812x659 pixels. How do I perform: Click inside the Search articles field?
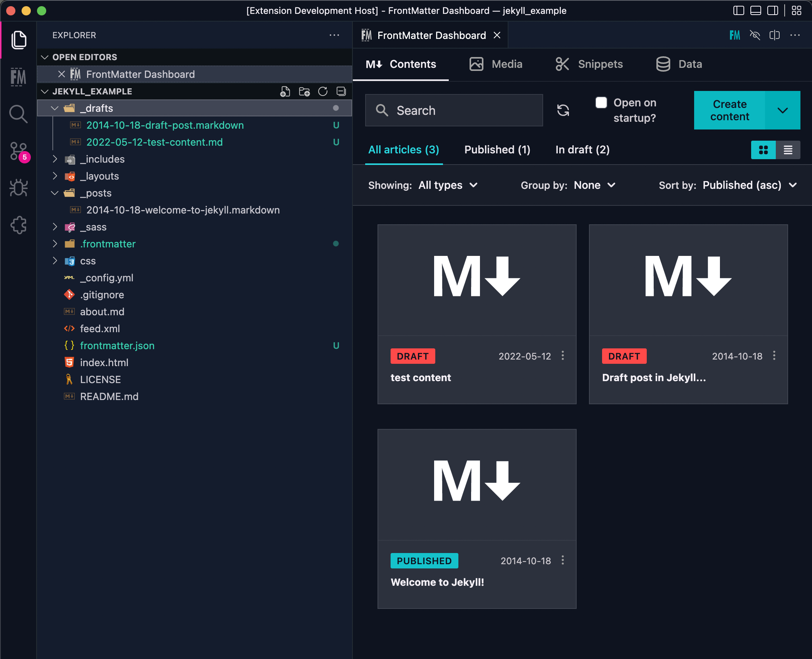[x=455, y=110]
